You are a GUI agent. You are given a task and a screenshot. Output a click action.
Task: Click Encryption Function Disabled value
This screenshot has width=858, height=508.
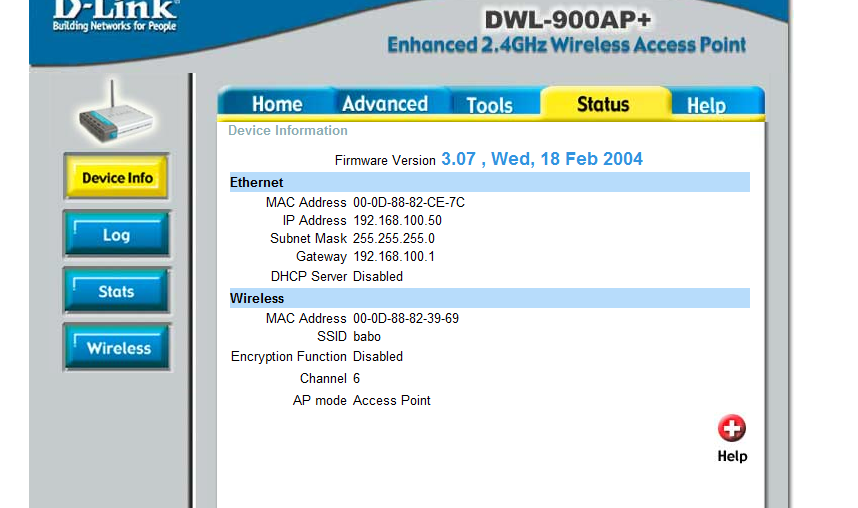coord(378,356)
